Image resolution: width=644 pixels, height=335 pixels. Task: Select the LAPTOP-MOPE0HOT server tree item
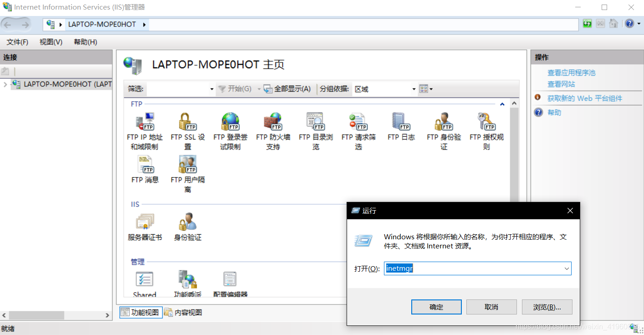[x=61, y=84]
